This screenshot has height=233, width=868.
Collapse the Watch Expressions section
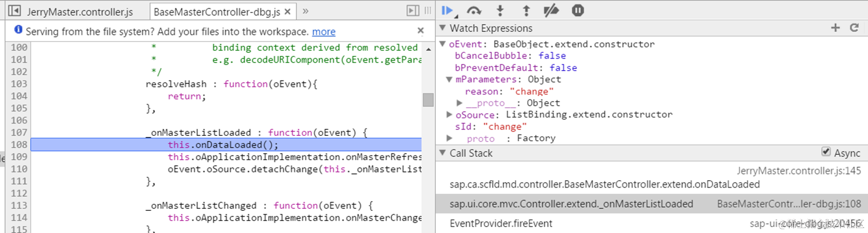tap(442, 28)
